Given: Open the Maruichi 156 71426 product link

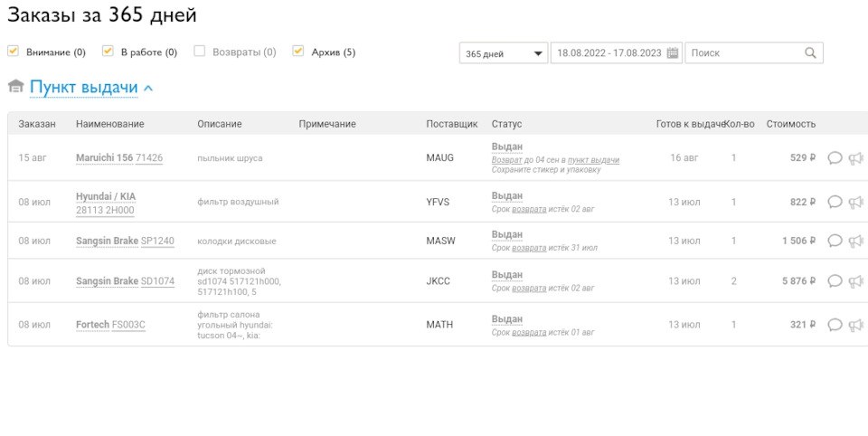Looking at the screenshot, I should (118, 158).
